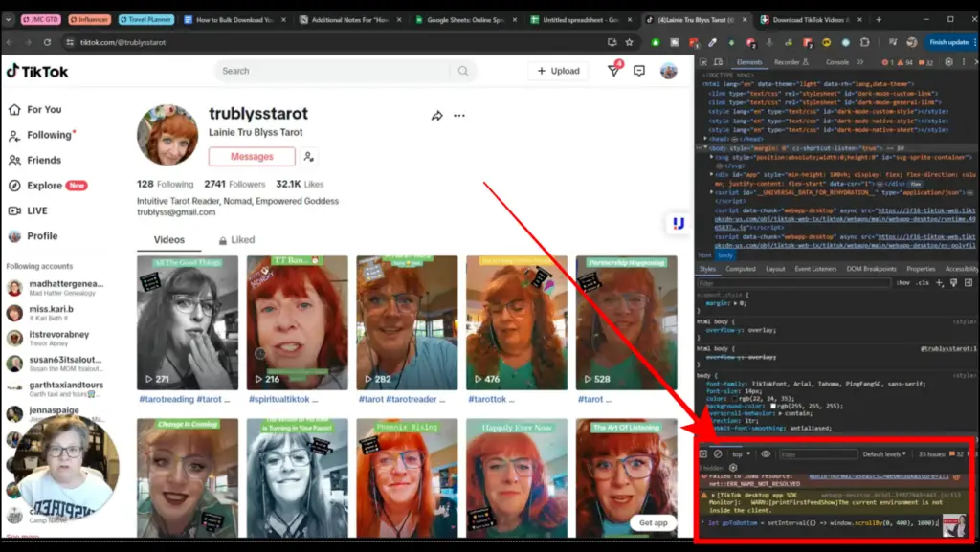Expand the UNIVERSAL_DATA script node

point(712,192)
